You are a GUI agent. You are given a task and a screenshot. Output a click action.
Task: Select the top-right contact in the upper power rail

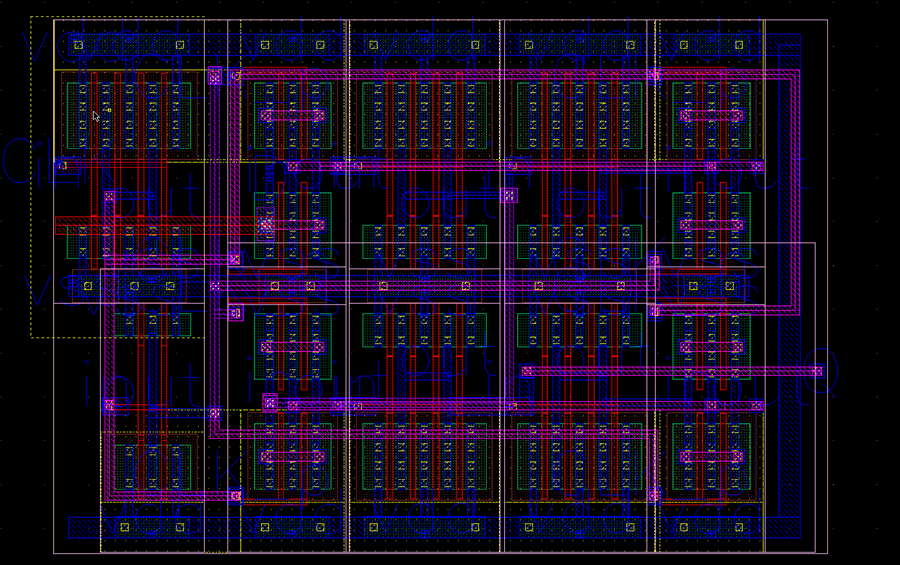point(739,44)
